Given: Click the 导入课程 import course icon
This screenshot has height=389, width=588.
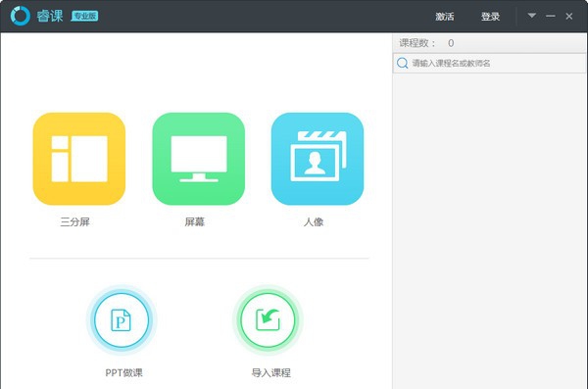Looking at the screenshot, I should click(x=268, y=320).
